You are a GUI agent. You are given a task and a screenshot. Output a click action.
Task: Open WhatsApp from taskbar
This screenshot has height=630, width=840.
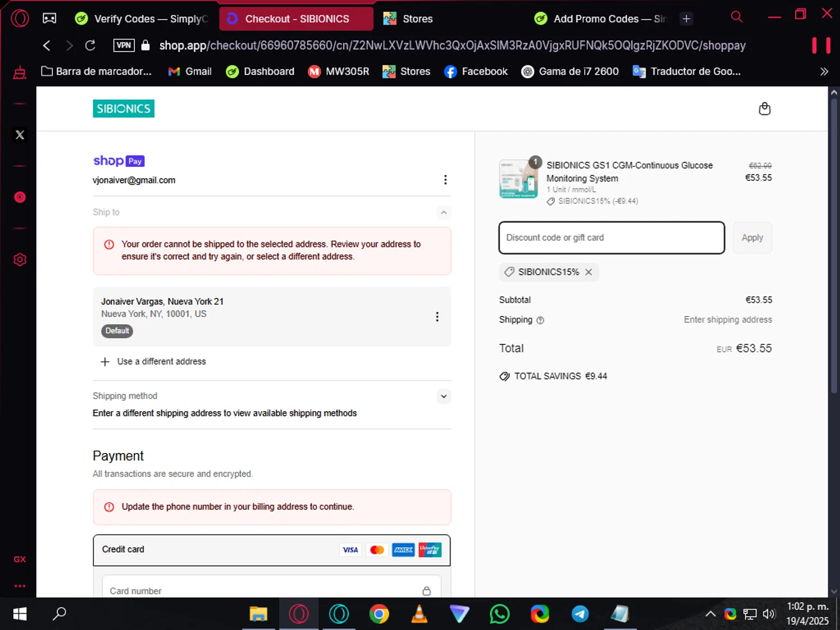click(x=500, y=614)
